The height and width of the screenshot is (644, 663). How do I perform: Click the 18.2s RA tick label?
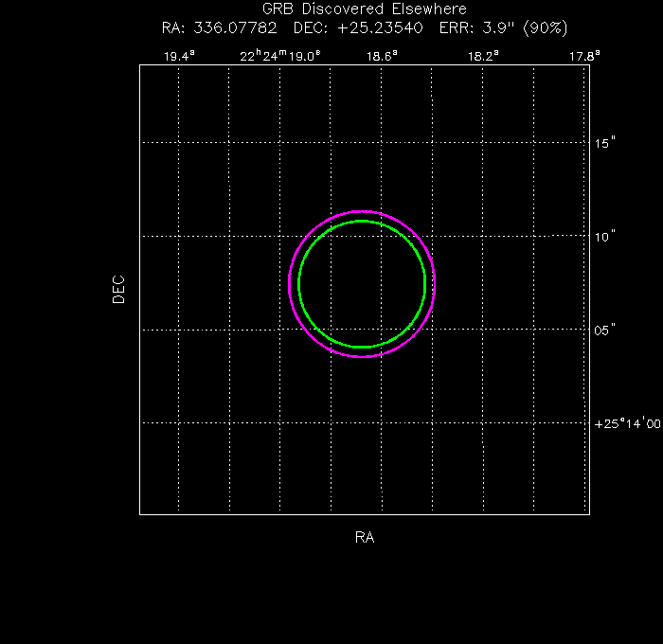[483, 56]
